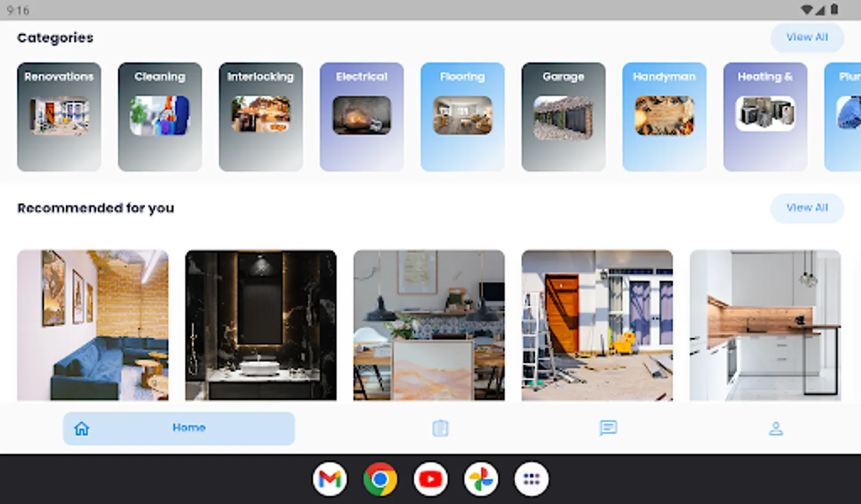Open the dining room with pendant lamps recommendation
This screenshot has width=861, height=504.
[429, 325]
